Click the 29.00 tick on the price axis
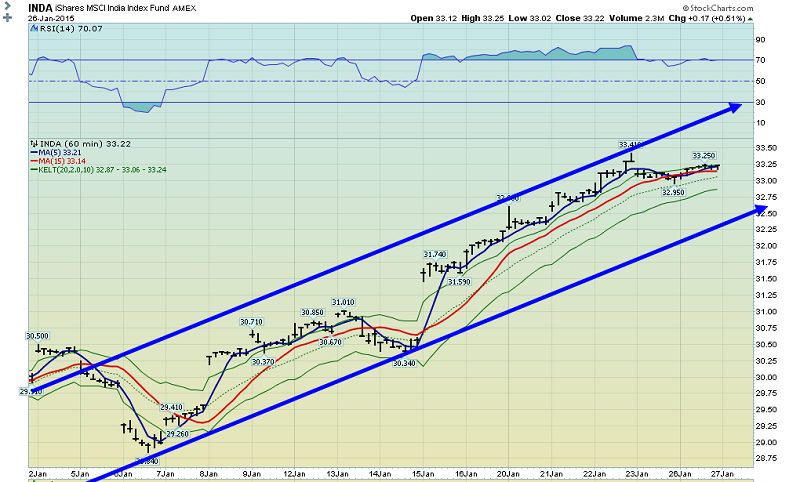The width and height of the screenshot is (800, 482). coord(766,442)
